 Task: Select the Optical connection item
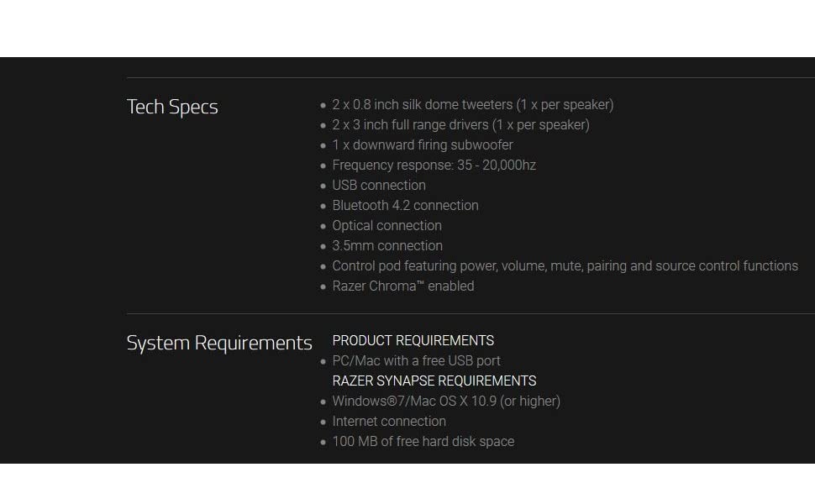(x=387, y=226)
